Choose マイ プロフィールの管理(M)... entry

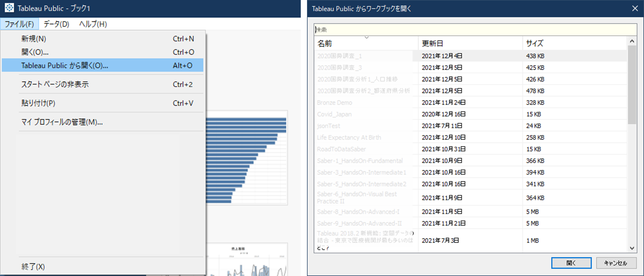coord(103,122)
